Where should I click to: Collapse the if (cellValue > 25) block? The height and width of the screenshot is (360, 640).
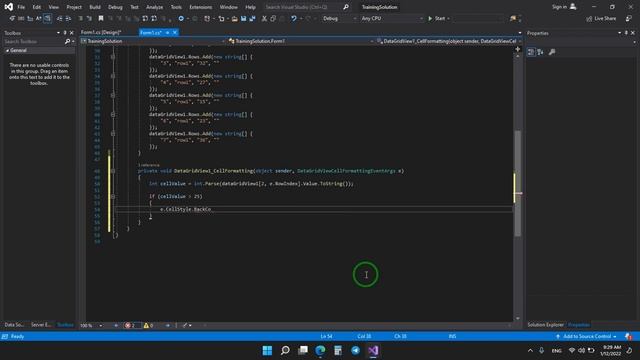(x=113, y=196)
